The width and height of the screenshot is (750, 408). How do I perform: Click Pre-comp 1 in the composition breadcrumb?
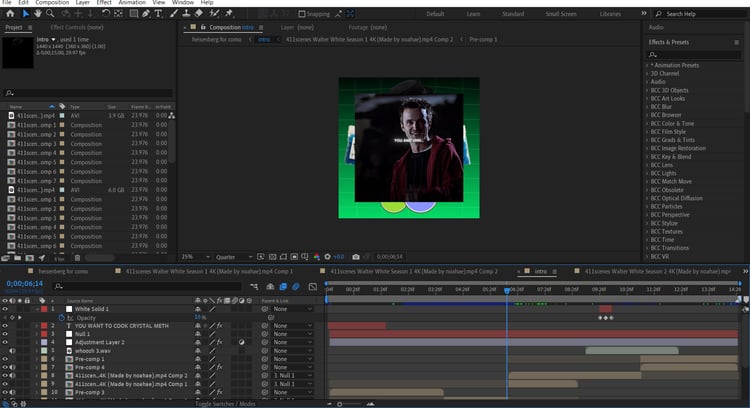[483, 39]
